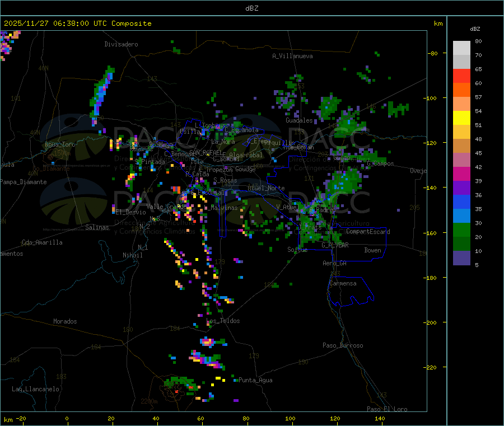The height and width of the screenshot is (426, 504).
Task: Click the 'km' unit label at top right
Action: (438, 24)
